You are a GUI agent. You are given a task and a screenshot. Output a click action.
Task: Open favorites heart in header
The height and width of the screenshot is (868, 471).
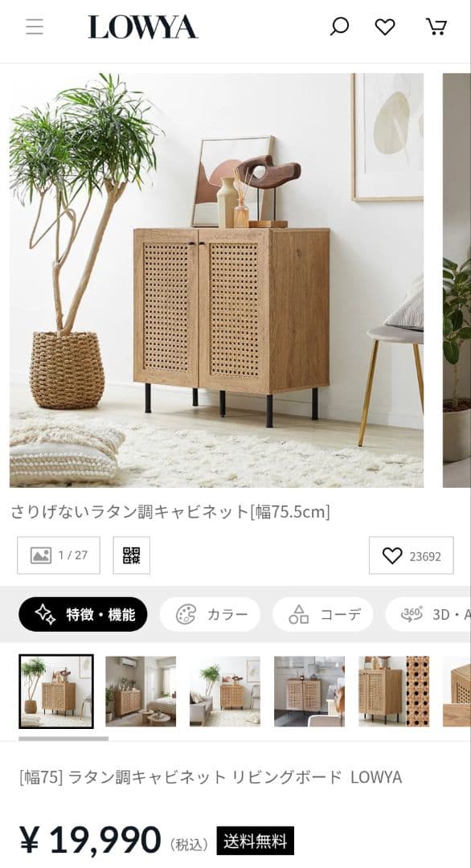(x=385, y=27)
